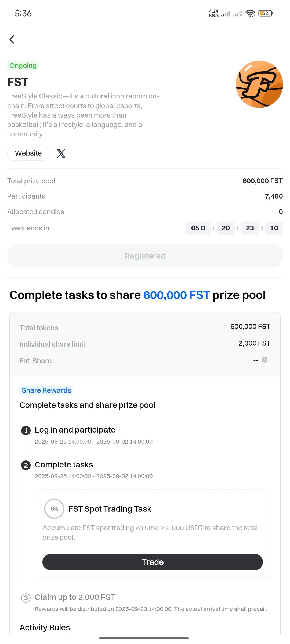
Task: Select the Share Rewards tag
Action: click(x=46, y=390)
